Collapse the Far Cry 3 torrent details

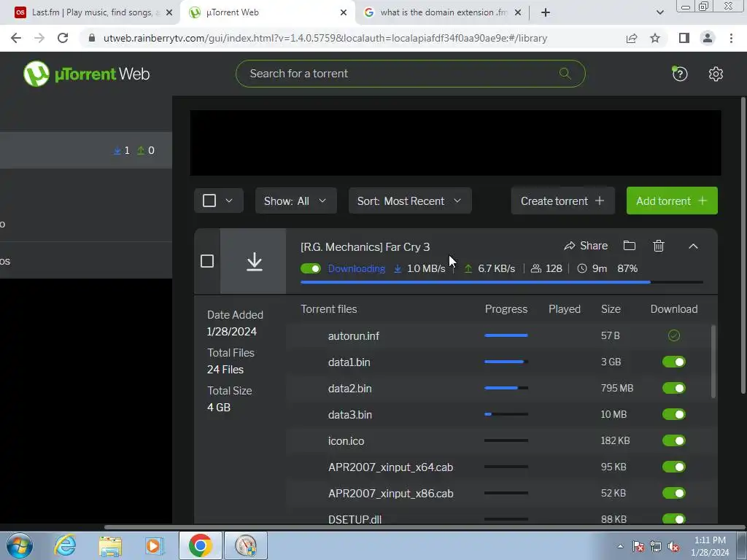tap(693, 246)
